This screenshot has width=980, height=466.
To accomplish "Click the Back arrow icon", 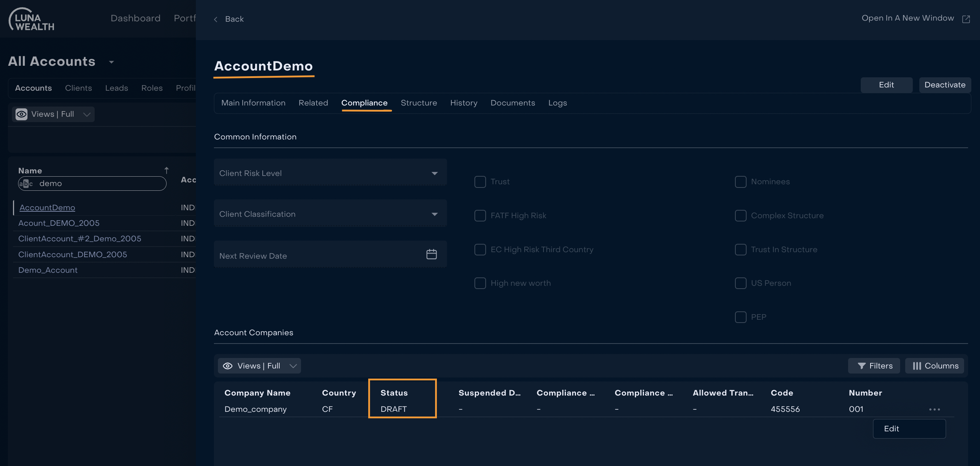I will (x=216, y=19).
